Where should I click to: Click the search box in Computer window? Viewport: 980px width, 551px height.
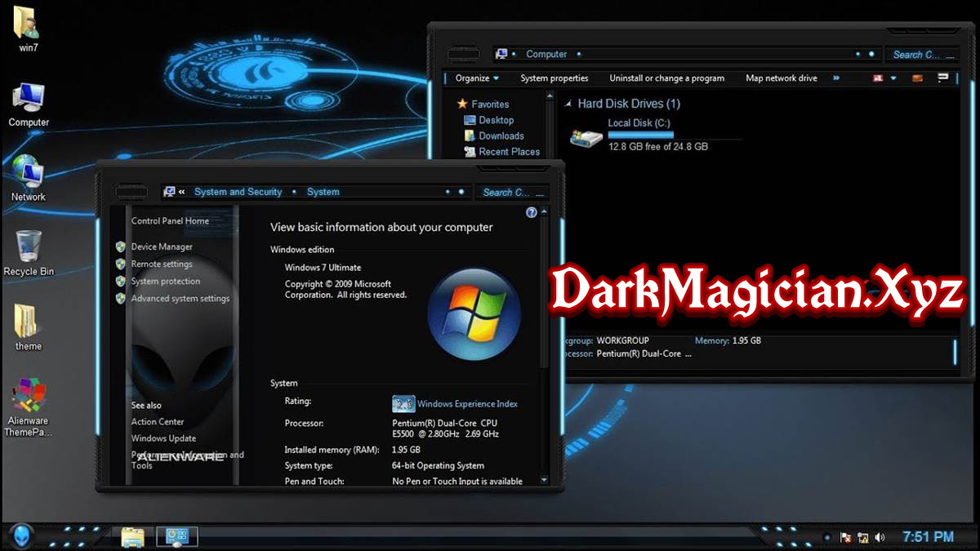point(921,55)
